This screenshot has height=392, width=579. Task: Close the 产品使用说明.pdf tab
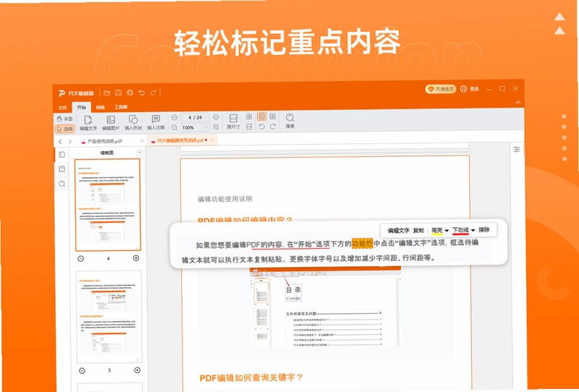click(142, 141)
